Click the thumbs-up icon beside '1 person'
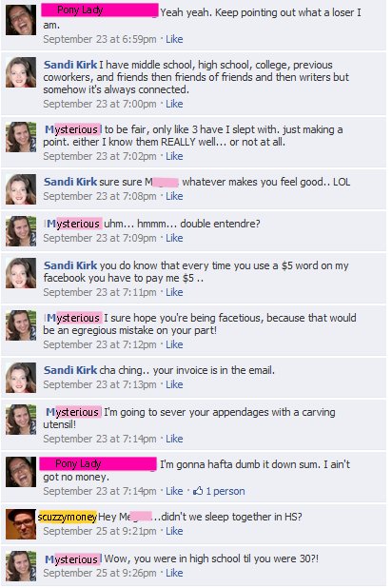 (198, 491)
